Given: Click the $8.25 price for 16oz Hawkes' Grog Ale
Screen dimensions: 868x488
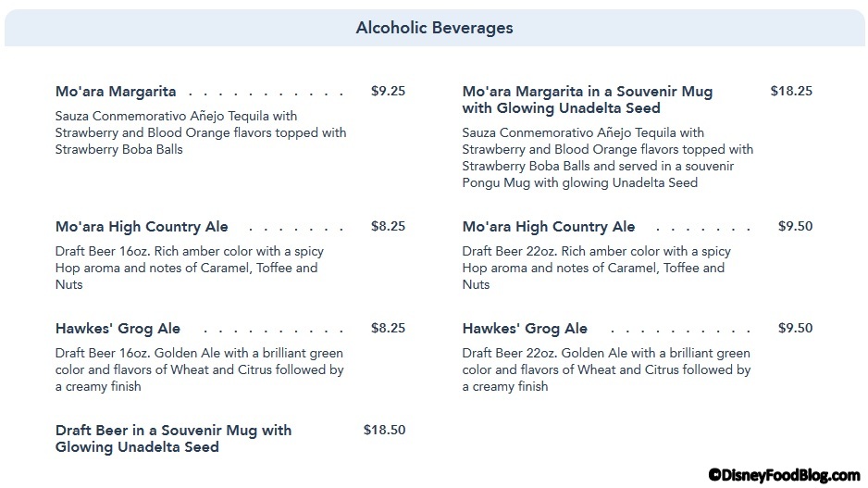Looking at the screenshot, I should 388,328.
